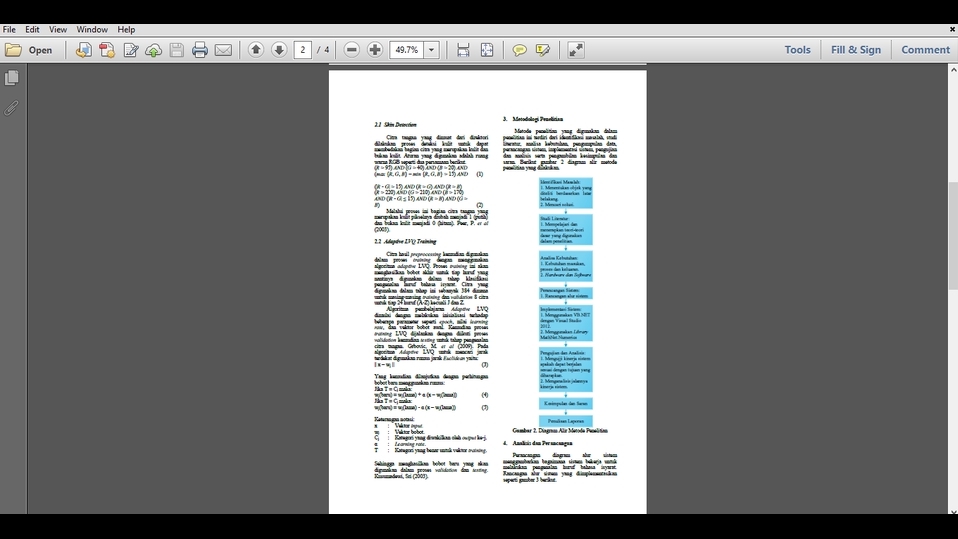Open the View menu
The width and height of the screenshot is (958, 539).
pyautogui.click(x=57, y=29)
